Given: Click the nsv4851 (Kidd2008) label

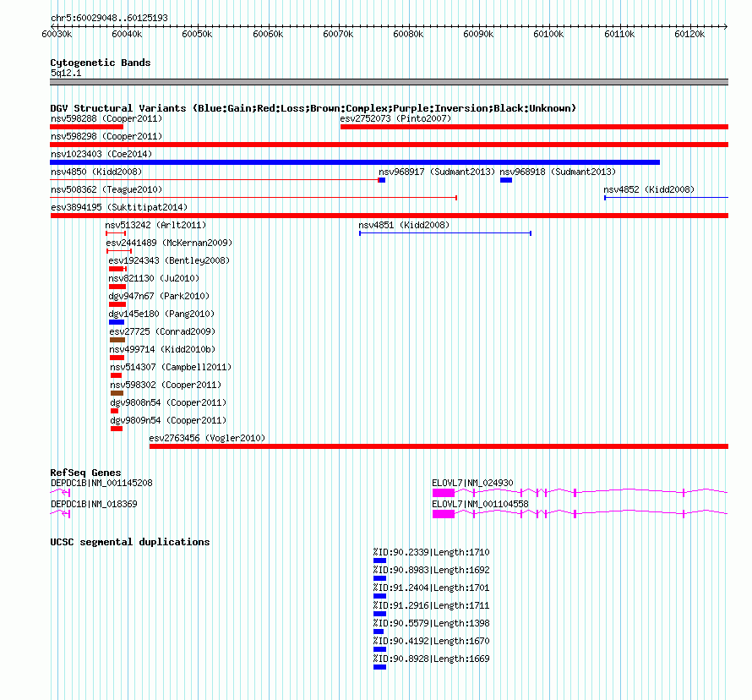Looking at the screenshot, I should click(x=404, y=225).
